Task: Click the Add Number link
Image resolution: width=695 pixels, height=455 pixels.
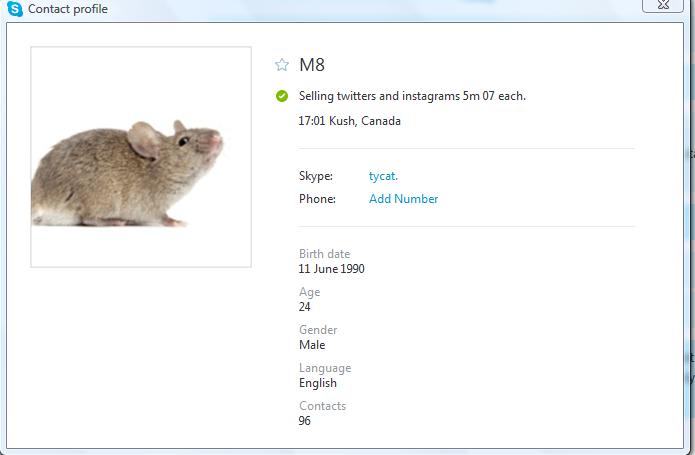Action: click(x=403, y=198)
